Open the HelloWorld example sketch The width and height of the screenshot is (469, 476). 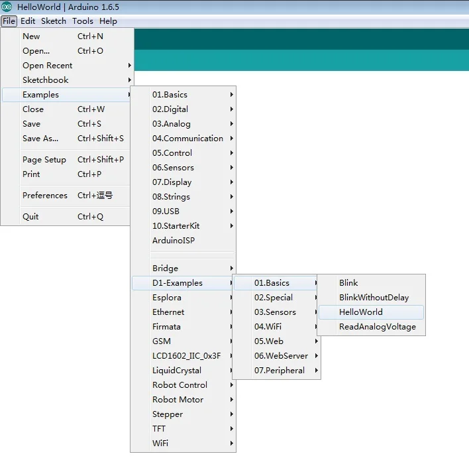pos(372,312)
